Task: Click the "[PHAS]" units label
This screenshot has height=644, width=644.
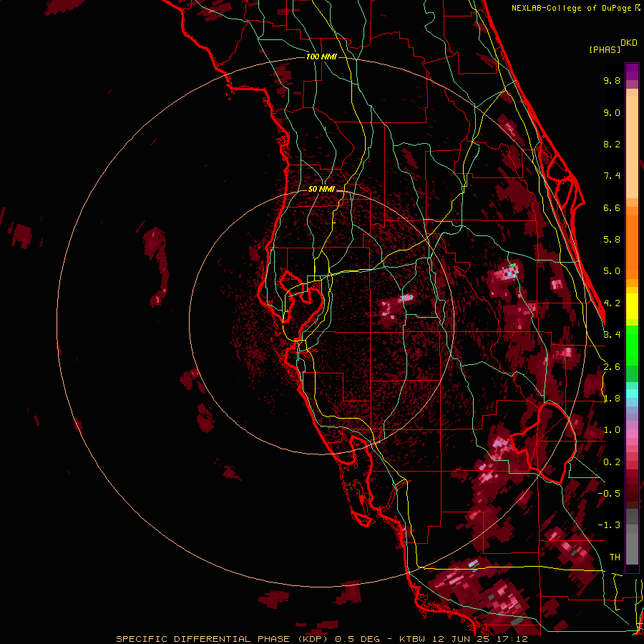Action: [605, 50]
